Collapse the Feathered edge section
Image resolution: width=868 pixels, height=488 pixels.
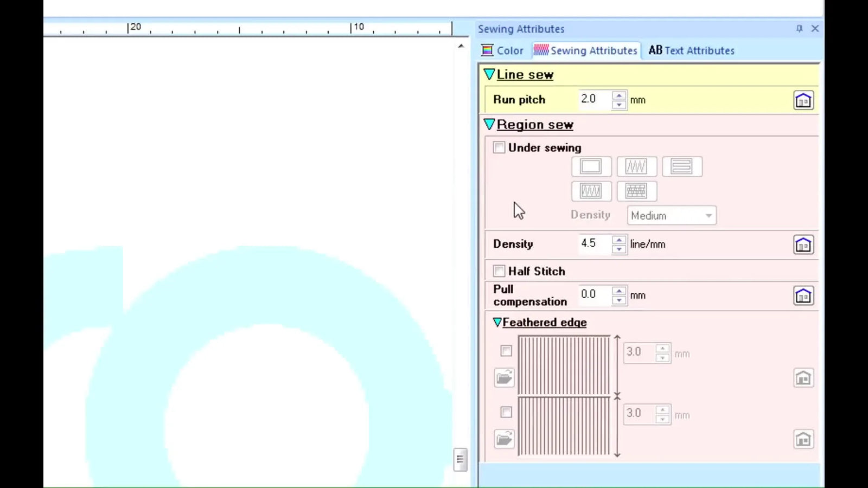tap(497, 322)
